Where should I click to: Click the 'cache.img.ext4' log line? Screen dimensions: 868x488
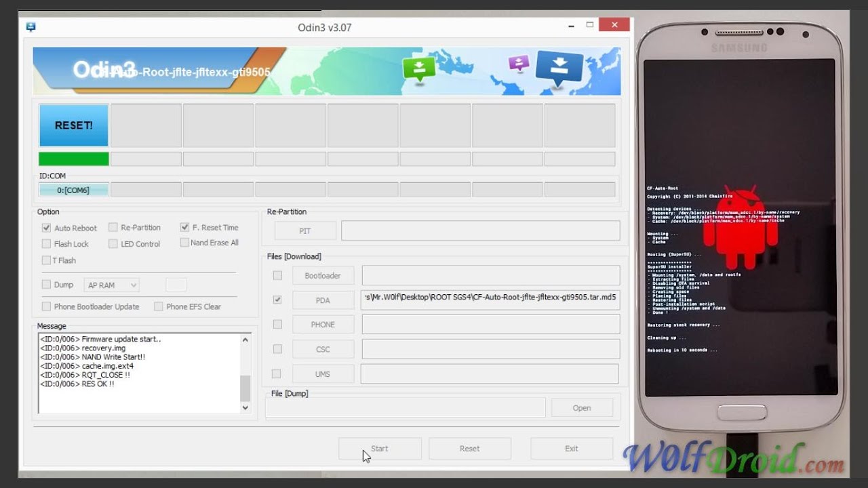[x=86, y=366]
